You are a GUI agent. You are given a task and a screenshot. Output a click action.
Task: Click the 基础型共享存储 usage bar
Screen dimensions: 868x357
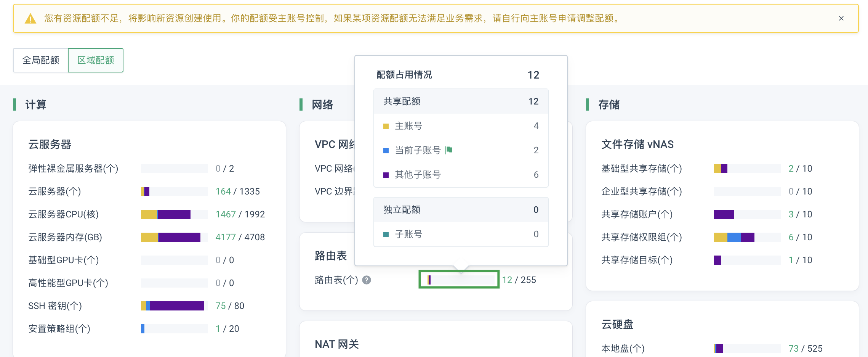pyautogui.click(x=747, y=169)
